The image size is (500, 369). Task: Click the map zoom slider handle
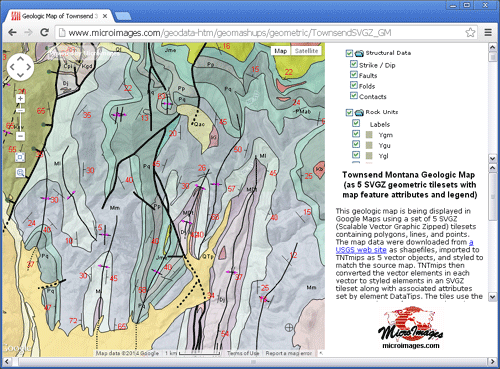tap(20, 110)
